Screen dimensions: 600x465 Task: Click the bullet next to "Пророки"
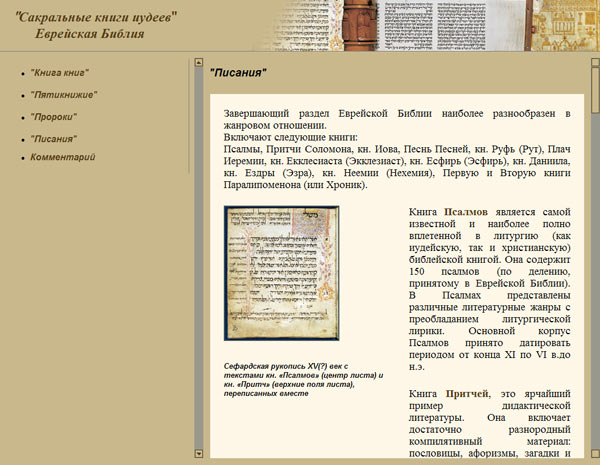click(22, 118)
